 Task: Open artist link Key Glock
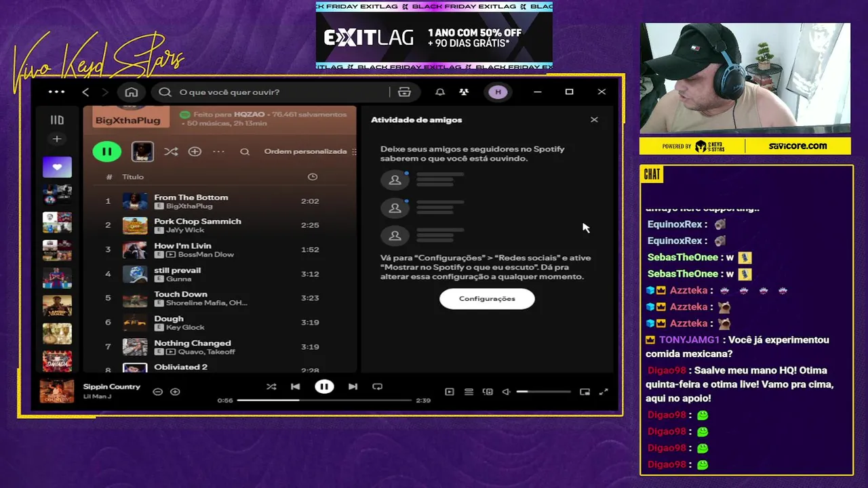pyautogui.click(x=185, y=327)
